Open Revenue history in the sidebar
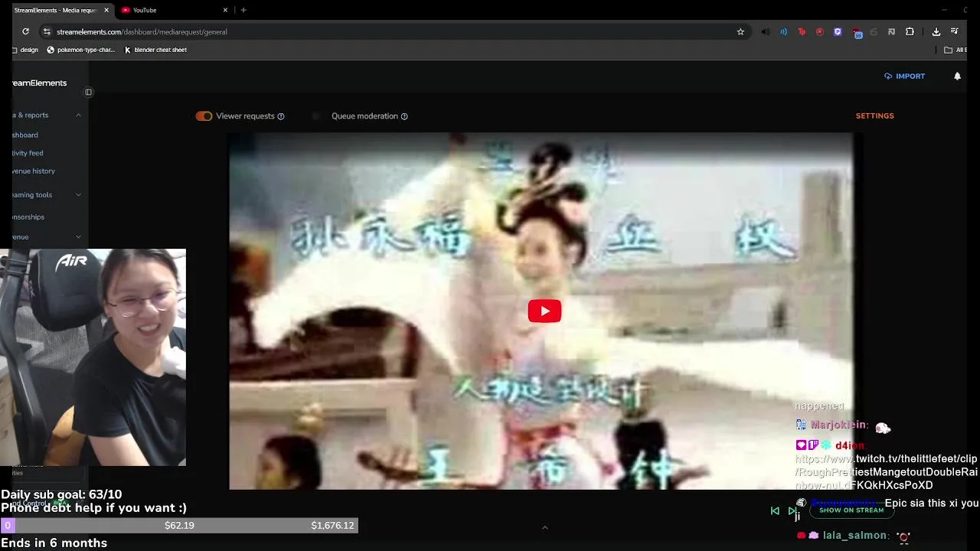Image resolution: width=980 pixels, height=551 pixels. tap(33, 171)
